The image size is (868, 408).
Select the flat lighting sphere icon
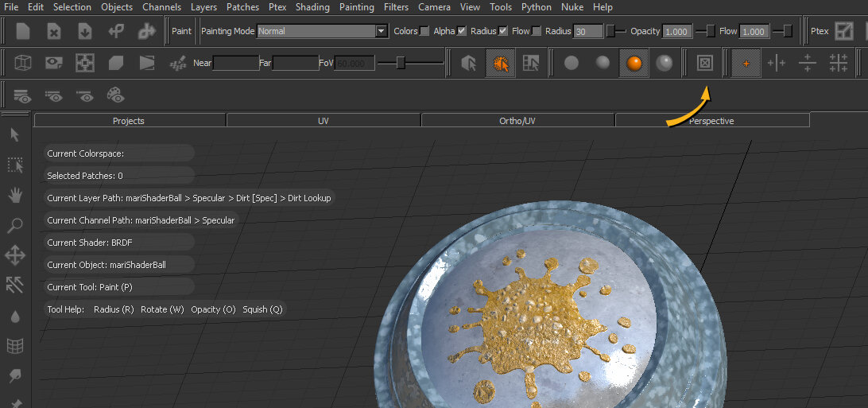pos(571,63)
